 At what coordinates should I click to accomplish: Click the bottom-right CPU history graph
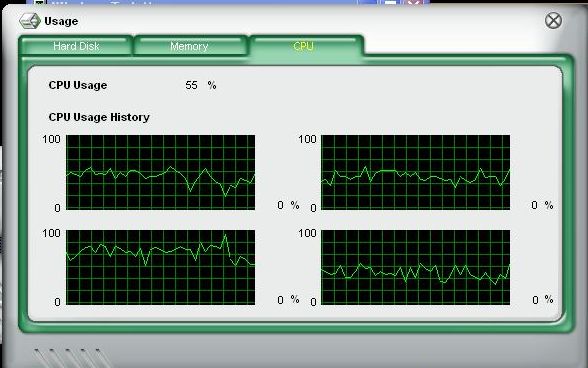416,267
